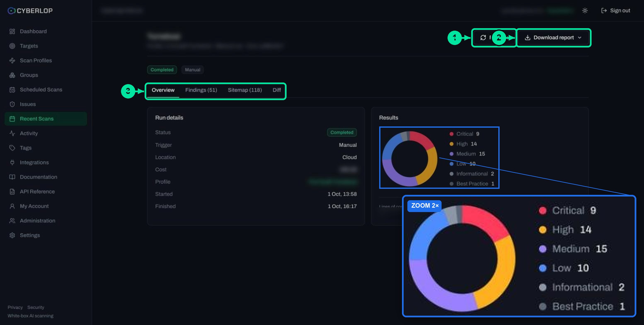Screen dimensions: 644x325
Task: Click the Administration users icon
Action: (12, 221)
